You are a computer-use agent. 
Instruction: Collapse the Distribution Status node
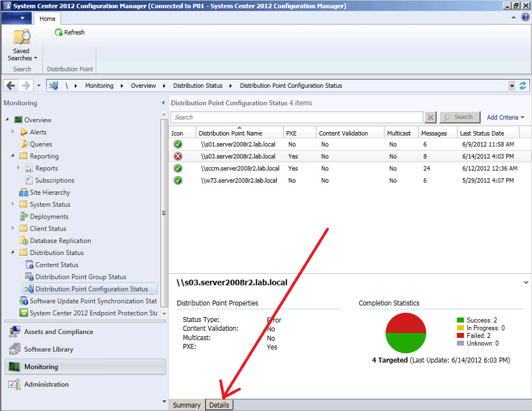click(13, 252)
